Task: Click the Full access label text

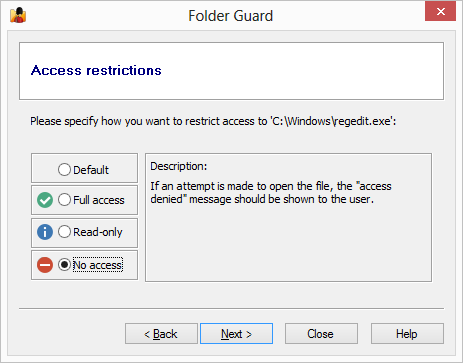Action: click(x=99, y=200)
